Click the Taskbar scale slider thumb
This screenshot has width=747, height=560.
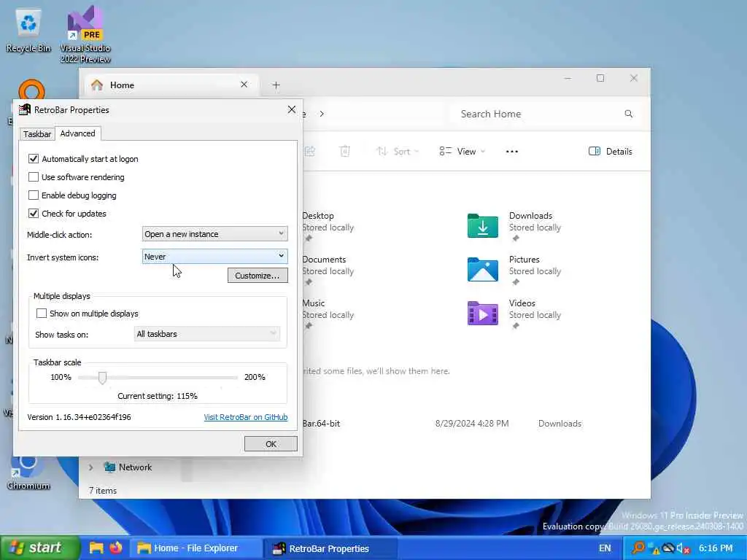[102, 378]
